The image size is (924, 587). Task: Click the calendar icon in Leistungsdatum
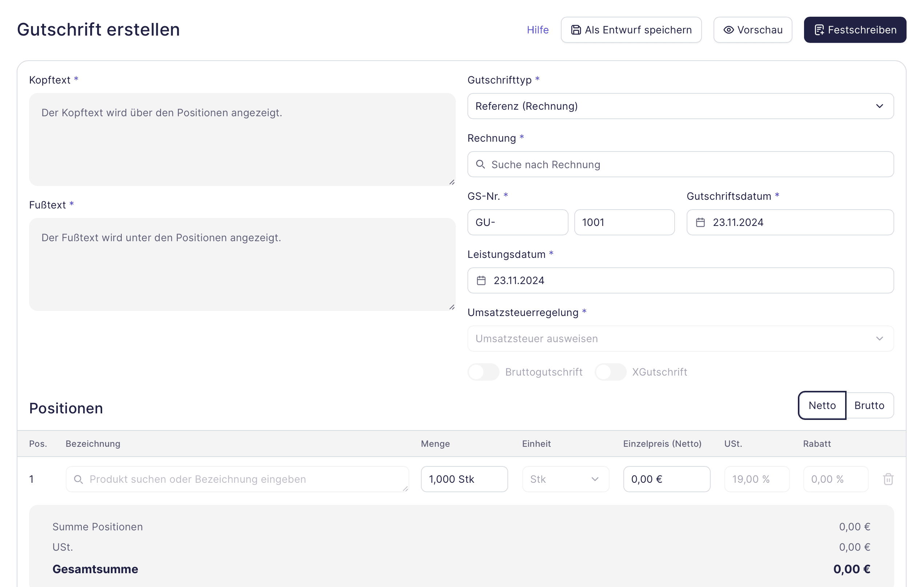point(481,281)
